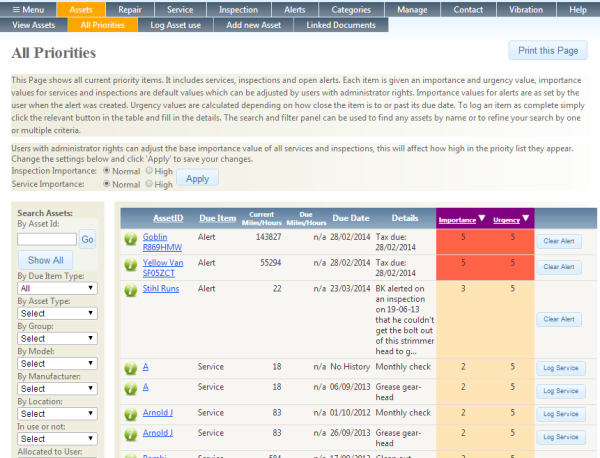Screen dimensions: 600x458
Task: Click the Go search button
Action: 87,240
